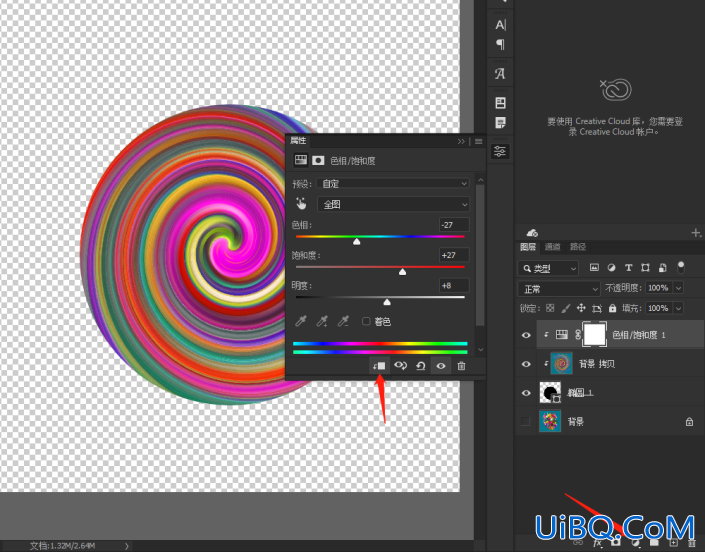Collapse the Properties panel double arrows

(461, 141)
